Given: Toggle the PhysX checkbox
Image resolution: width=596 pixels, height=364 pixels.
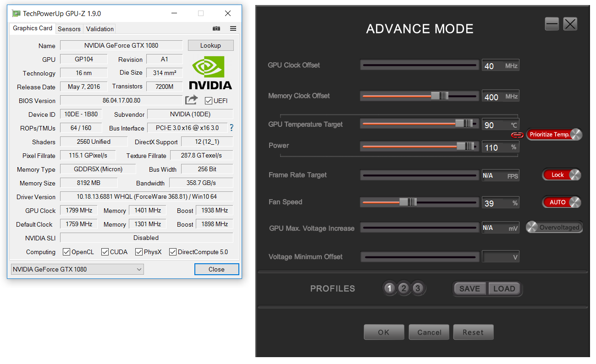Looking at the screenshot, I should (139, 252).
